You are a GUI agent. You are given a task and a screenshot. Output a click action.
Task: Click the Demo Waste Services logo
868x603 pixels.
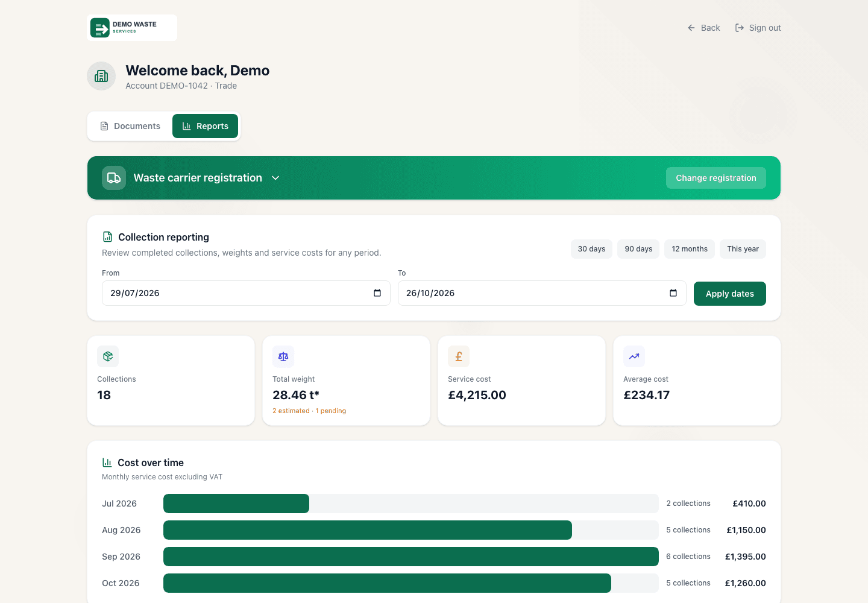coord(132,28)
